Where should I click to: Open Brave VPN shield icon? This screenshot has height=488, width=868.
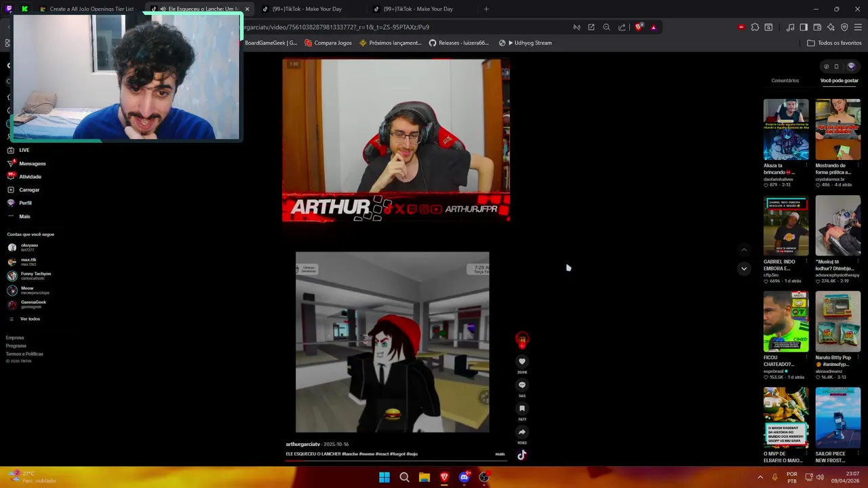844,27
